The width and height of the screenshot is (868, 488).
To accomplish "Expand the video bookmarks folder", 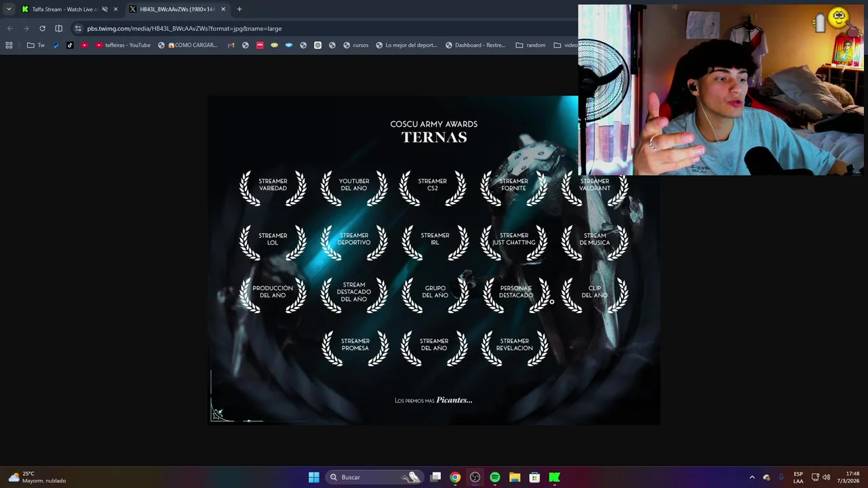I will (566, 45).
